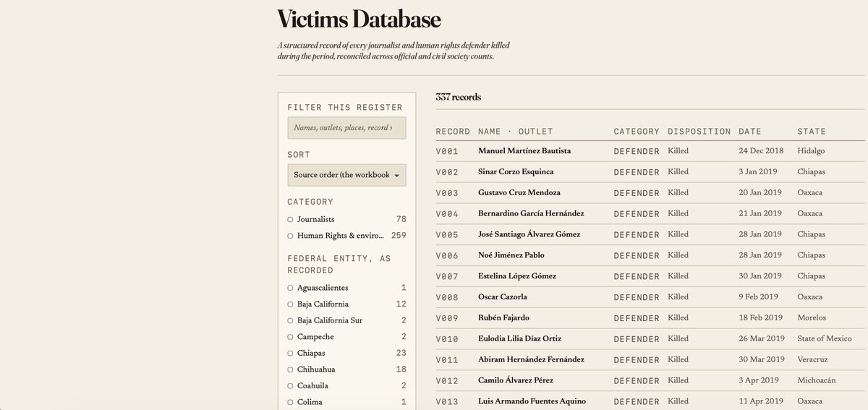Screen dimensions: 868x410
Task: Click the STATE column header
Action: pyautogui.click(x=812, y=132)
